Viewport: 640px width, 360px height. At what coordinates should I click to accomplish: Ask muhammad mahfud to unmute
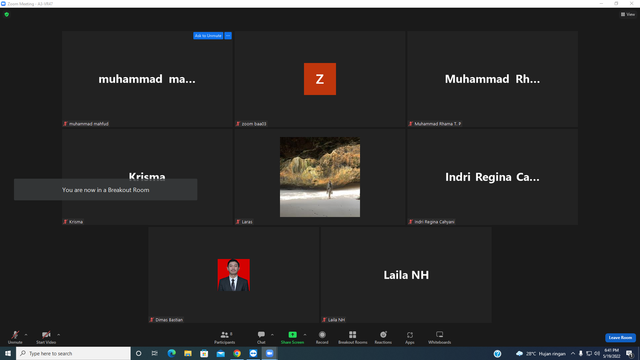(x=208, y=36)
